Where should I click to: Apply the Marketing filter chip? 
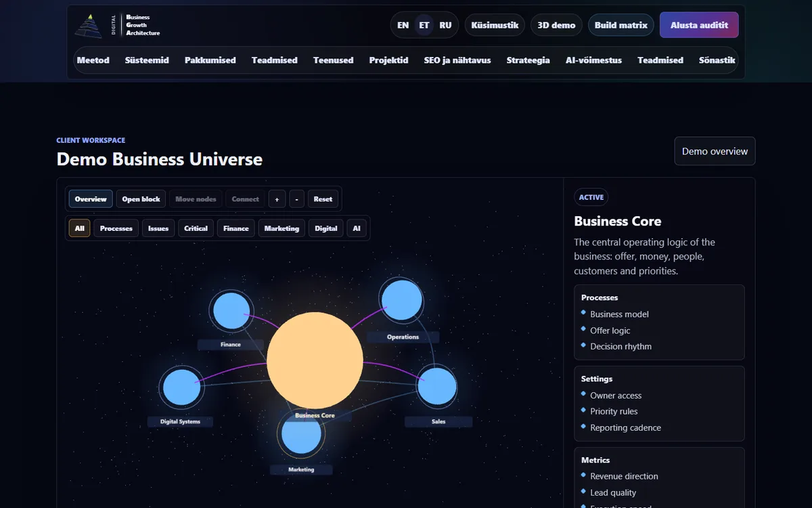282,228
